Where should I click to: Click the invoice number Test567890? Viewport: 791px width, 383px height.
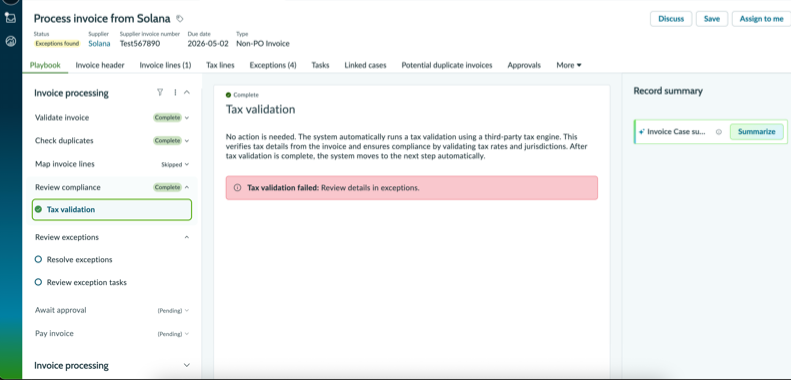pos(140,43)
